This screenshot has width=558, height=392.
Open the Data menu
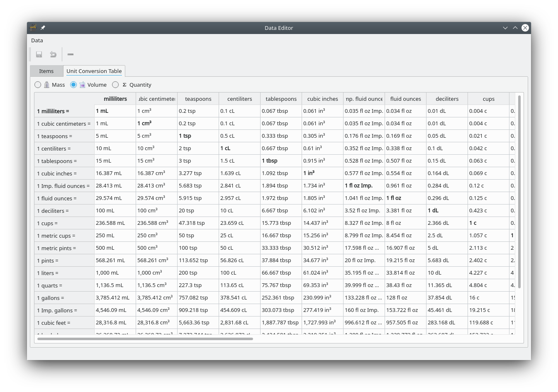[37, 40]
